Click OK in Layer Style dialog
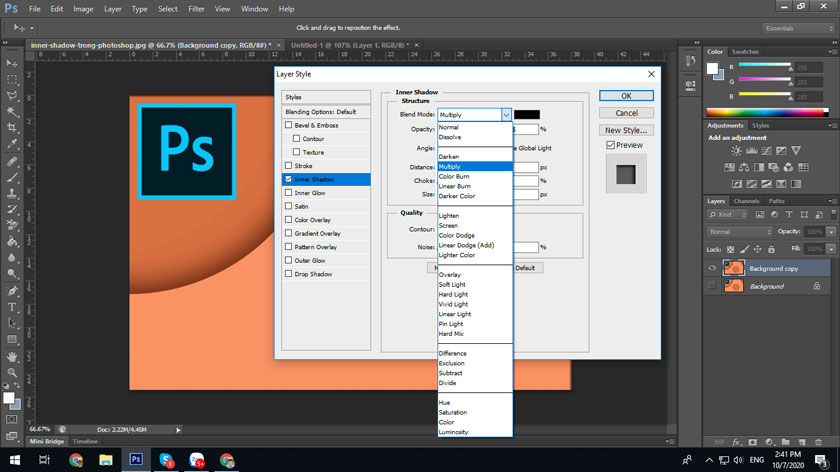 [626, 96]
